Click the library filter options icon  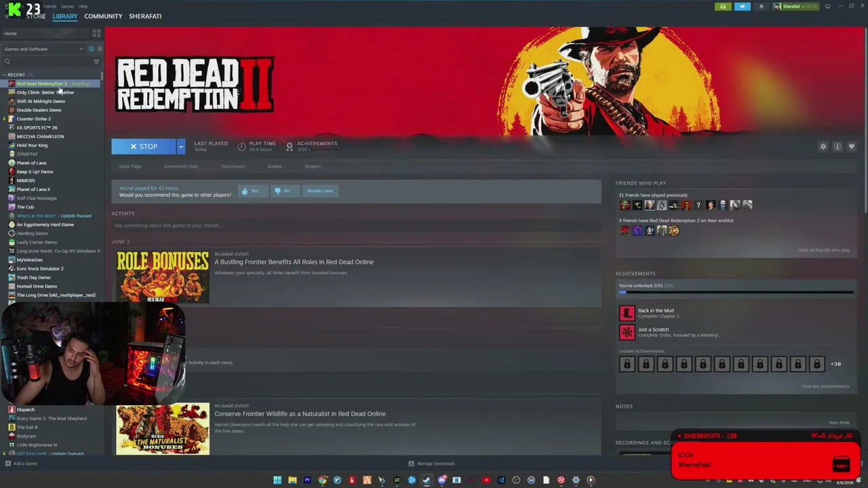96,62
